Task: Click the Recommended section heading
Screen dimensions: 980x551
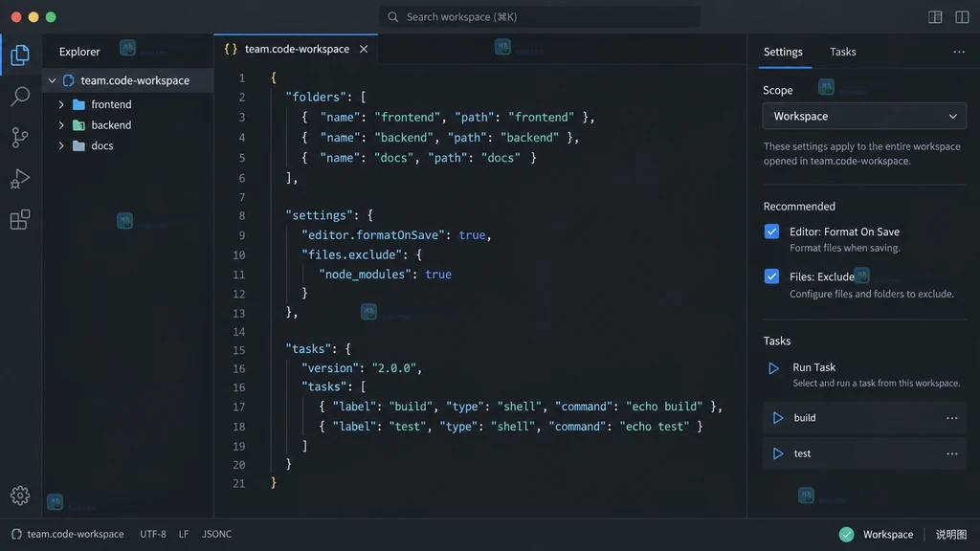Action: (799, 207)
